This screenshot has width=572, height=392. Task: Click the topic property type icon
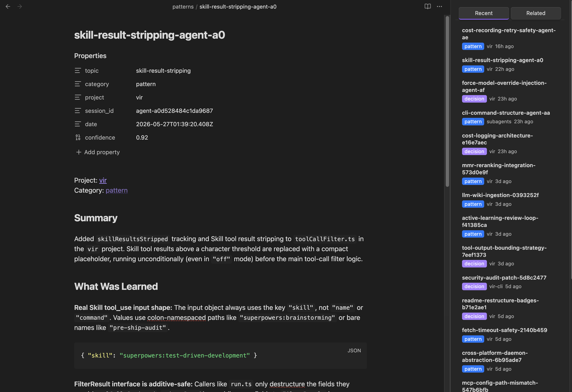78,71
